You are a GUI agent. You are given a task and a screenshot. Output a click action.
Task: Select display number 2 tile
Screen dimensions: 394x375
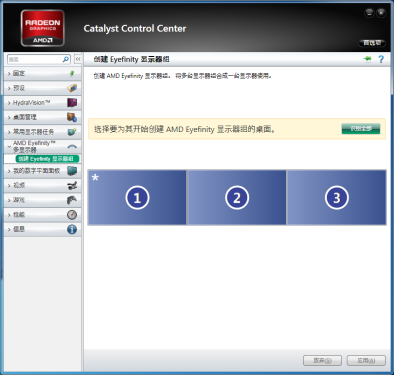point(237,197)
